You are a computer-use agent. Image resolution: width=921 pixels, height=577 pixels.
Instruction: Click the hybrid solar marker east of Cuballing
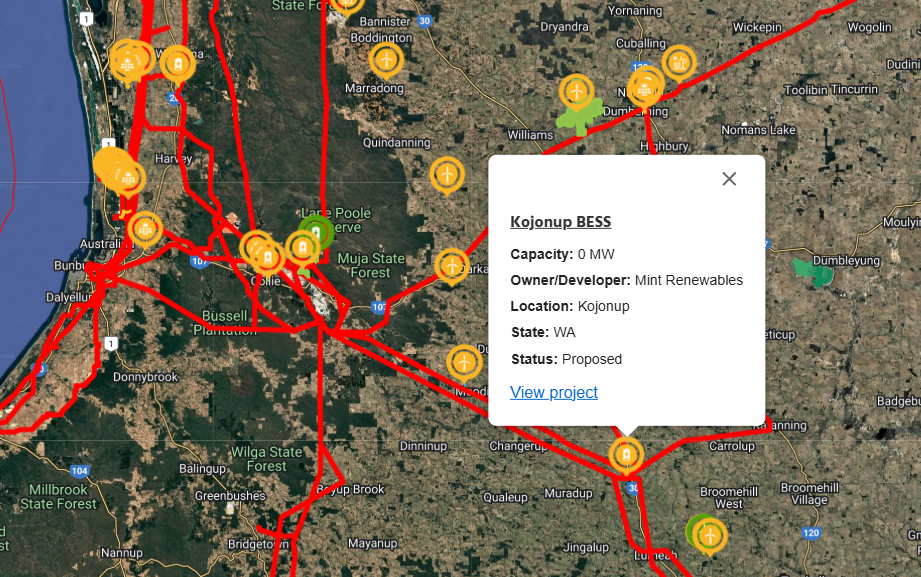[x=679, y=63]
